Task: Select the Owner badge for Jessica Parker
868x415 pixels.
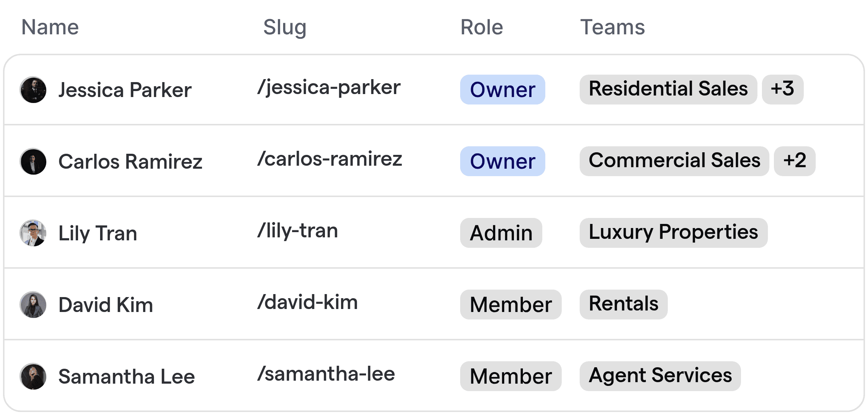Action: coord(502,90)
